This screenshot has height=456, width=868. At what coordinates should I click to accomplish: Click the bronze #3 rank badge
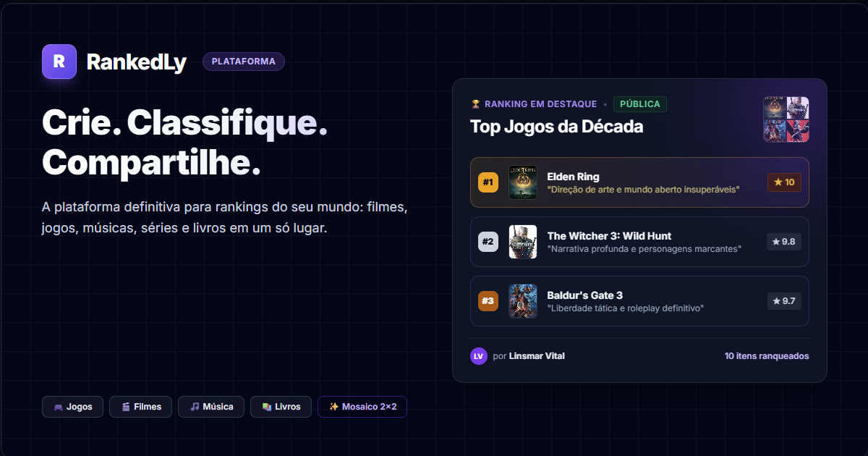(488, 301)
